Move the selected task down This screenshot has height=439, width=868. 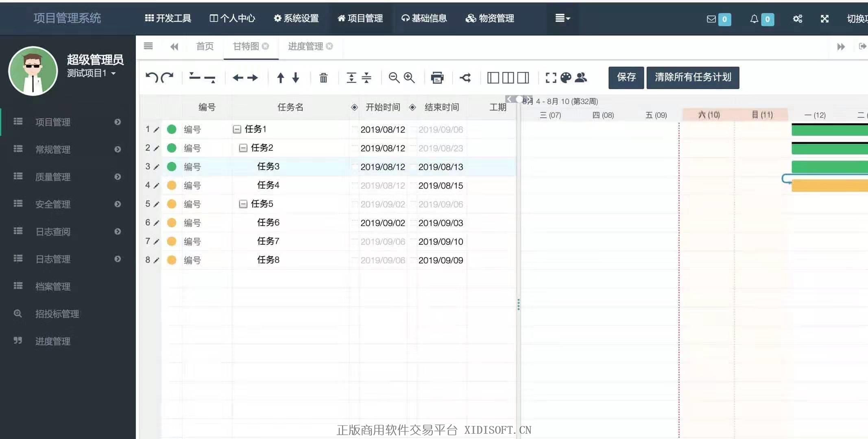point(296,77)
